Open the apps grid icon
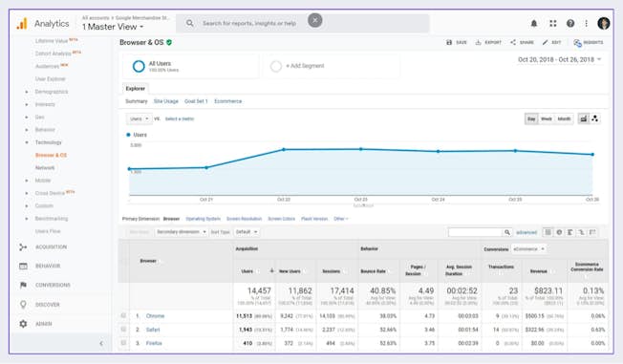The image size is (623, 364). click(x=552, y=24)
